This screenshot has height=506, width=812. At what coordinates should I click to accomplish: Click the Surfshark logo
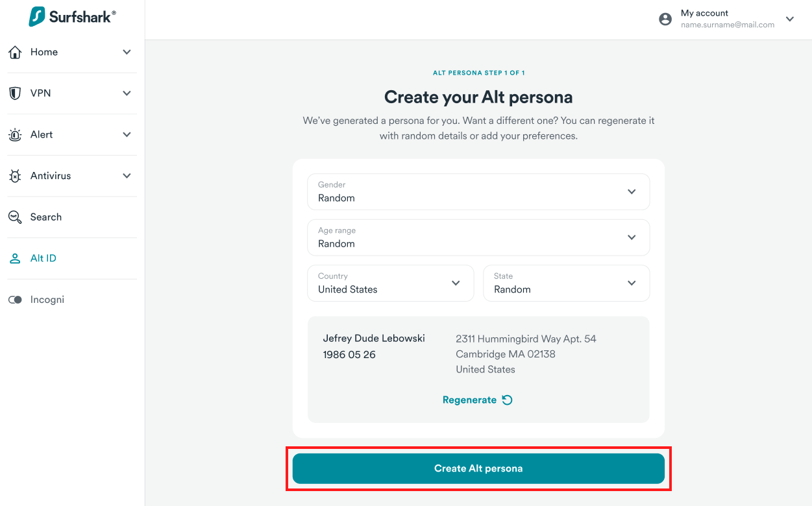(x=72, y=17)
